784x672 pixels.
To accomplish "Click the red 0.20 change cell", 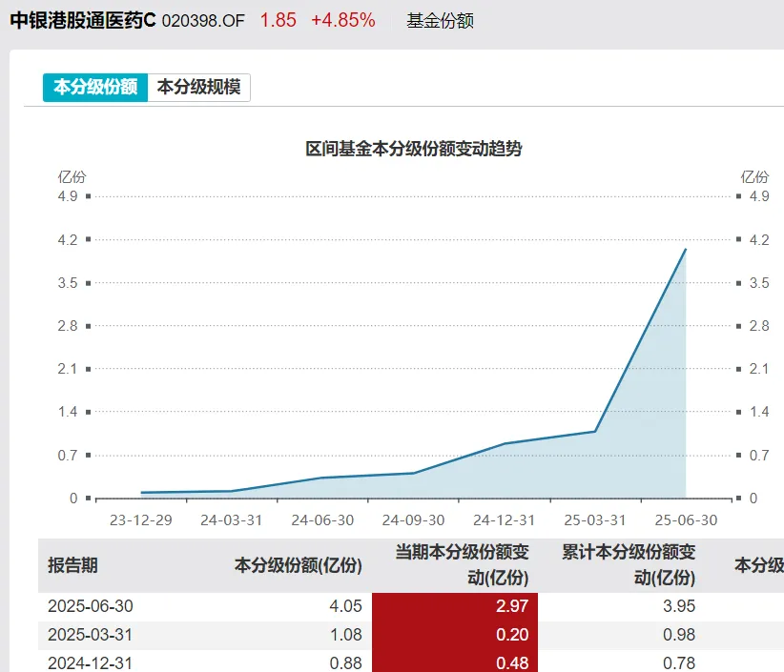I will pyautogui.click(x=455, y=635).
